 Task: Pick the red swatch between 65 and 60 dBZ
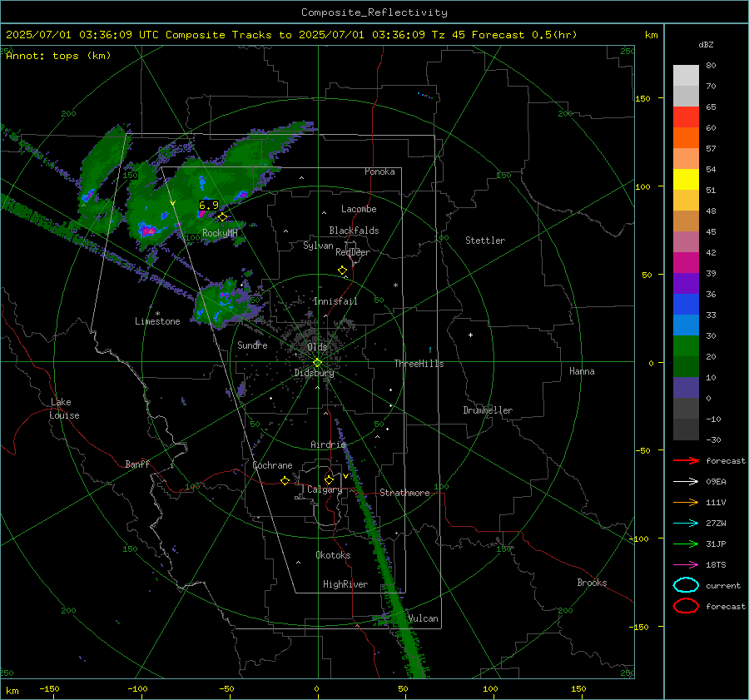pos(686,117)
